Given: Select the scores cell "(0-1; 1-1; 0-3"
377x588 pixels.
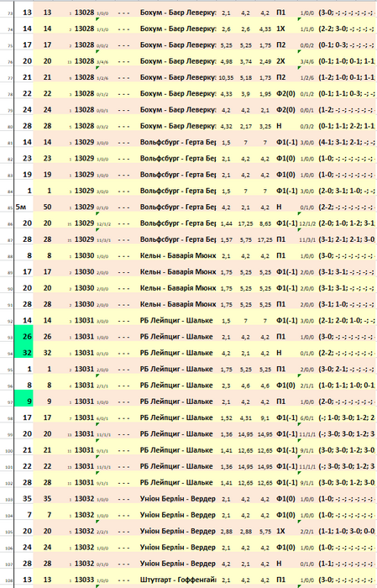Looking at the screenshot, I should click(347, 94).
